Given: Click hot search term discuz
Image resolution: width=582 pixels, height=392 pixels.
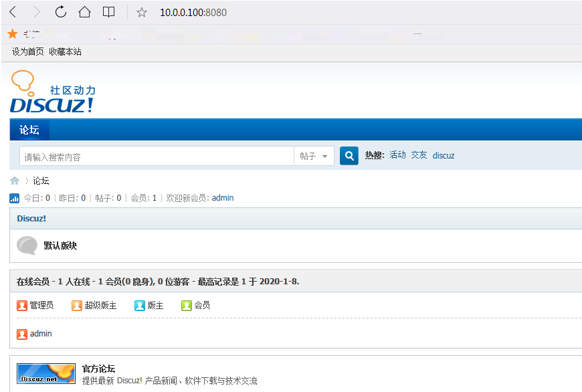Looking at the screenshot, I should coord(444,156).
